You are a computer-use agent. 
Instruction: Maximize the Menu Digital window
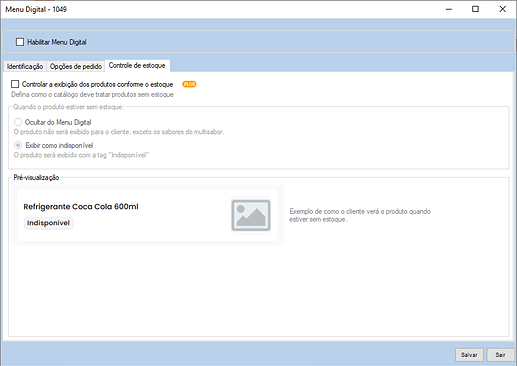(475, 9)
